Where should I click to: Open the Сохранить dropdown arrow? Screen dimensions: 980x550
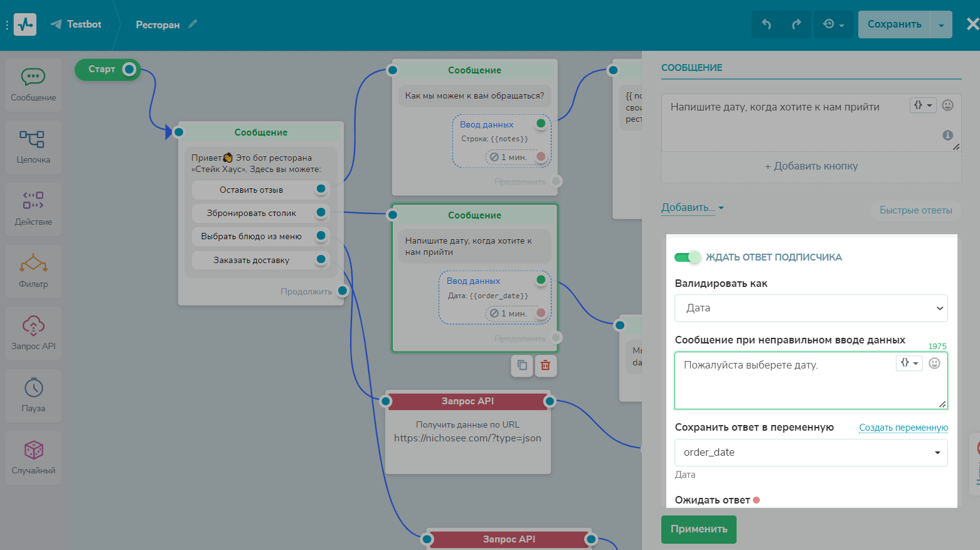(941, 25)
